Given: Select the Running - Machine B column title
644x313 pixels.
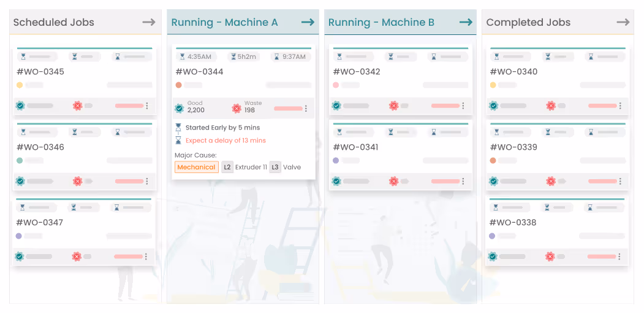Looking at the screenshot, I should tap(381, 22).
